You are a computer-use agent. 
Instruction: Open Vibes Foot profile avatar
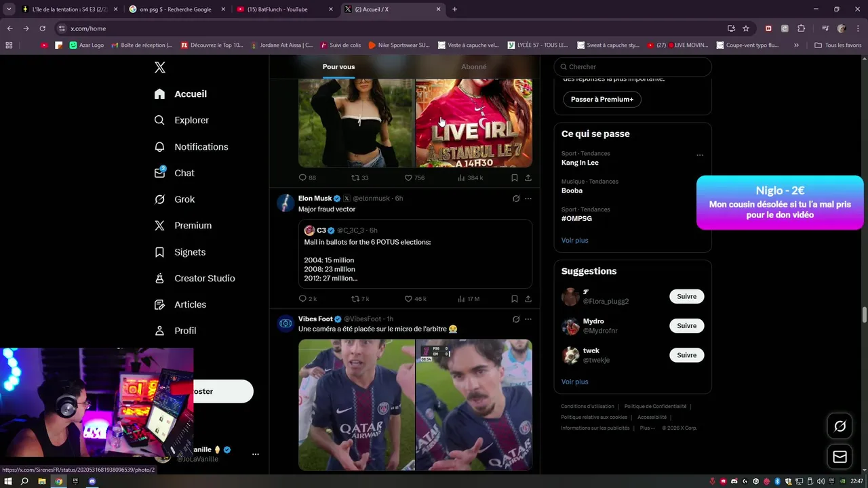pyautogui.click(x=285, y=323)
